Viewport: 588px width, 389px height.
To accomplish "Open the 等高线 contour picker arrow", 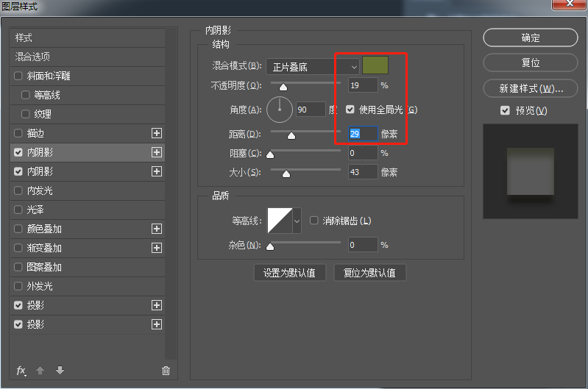I will [297, 221].
